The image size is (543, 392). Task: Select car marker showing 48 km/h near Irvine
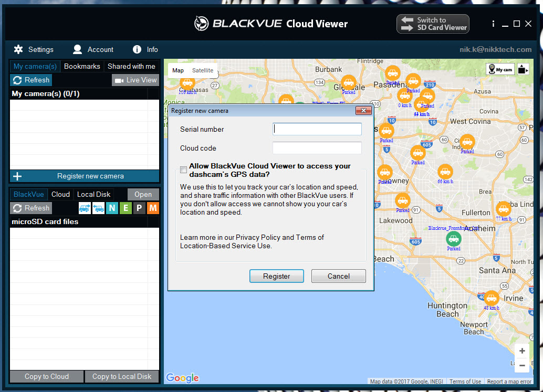coord(491,298)
